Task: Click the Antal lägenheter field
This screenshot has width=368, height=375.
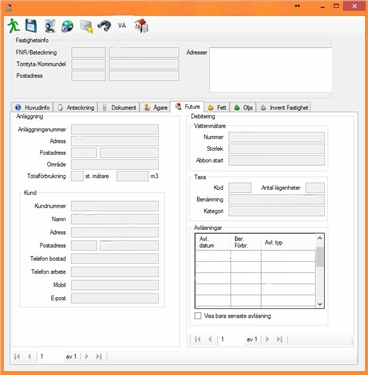Action: coord(315,188)
